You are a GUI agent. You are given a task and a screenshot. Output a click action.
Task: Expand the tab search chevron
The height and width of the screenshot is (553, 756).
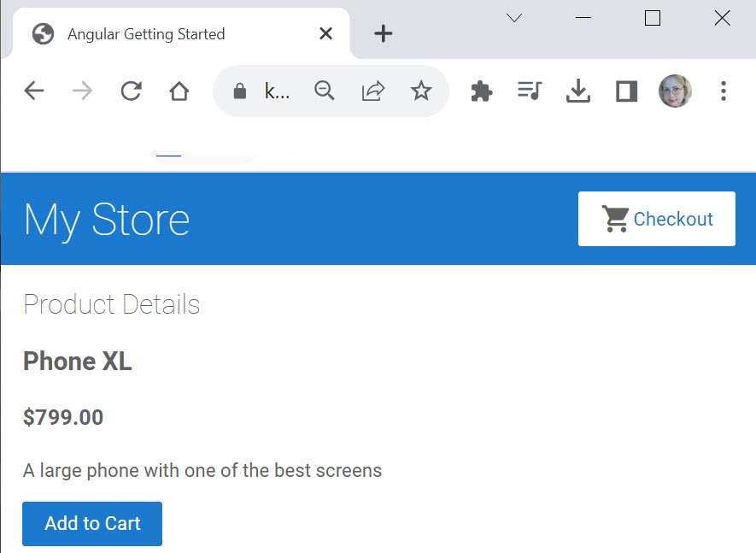(514, 18)
